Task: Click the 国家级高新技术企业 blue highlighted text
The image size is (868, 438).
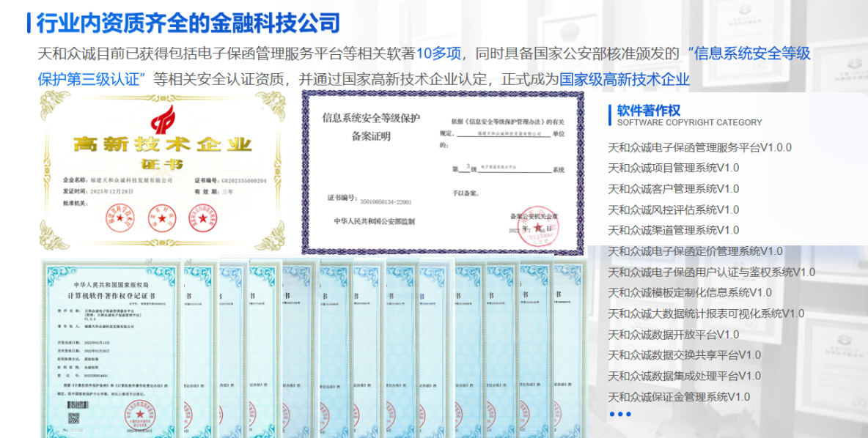Action: pos(624,79)
